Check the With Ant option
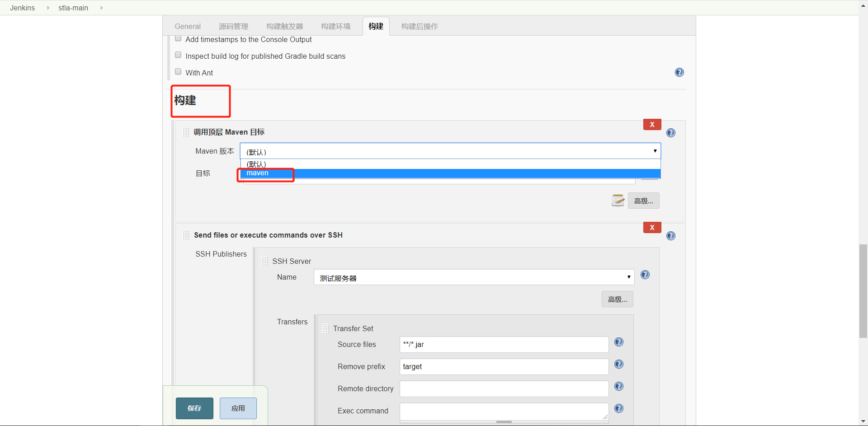 tap(178, 71)
